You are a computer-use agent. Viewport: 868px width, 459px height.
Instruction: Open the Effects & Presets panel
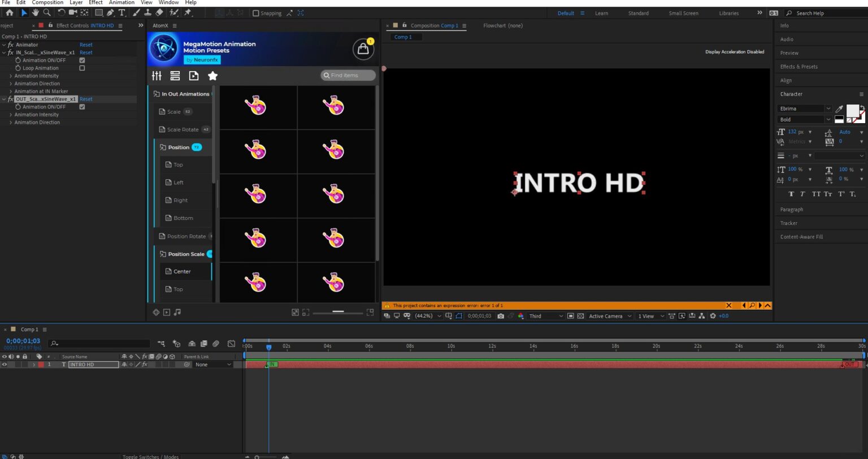click(798, 67)
